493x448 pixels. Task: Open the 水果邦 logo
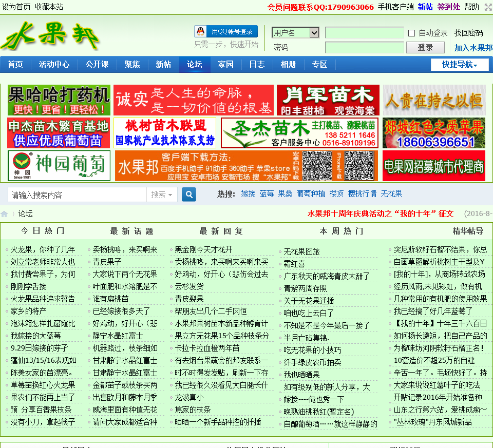point(50,35)
